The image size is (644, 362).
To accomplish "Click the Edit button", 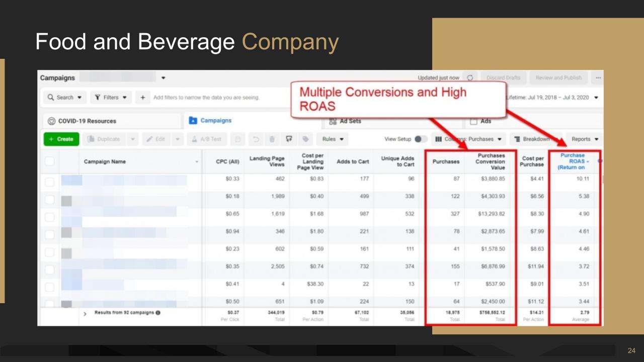I will click(x=157, y=139).
